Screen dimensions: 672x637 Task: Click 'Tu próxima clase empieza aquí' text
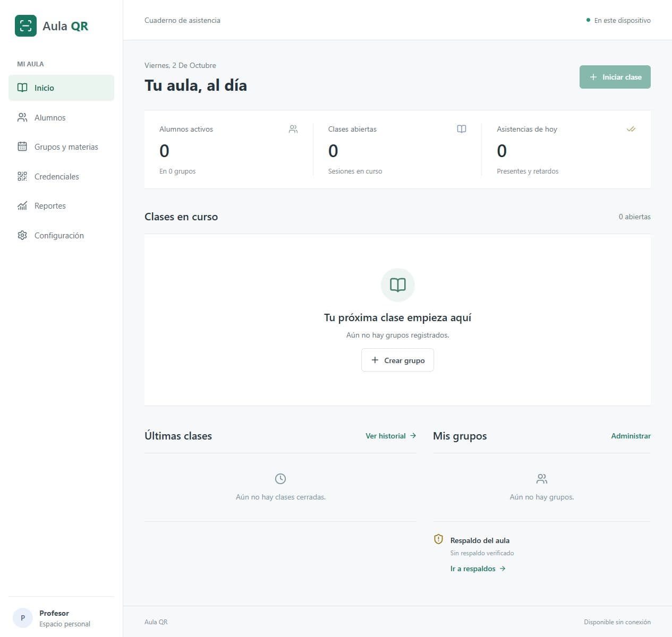click(397, 317)
